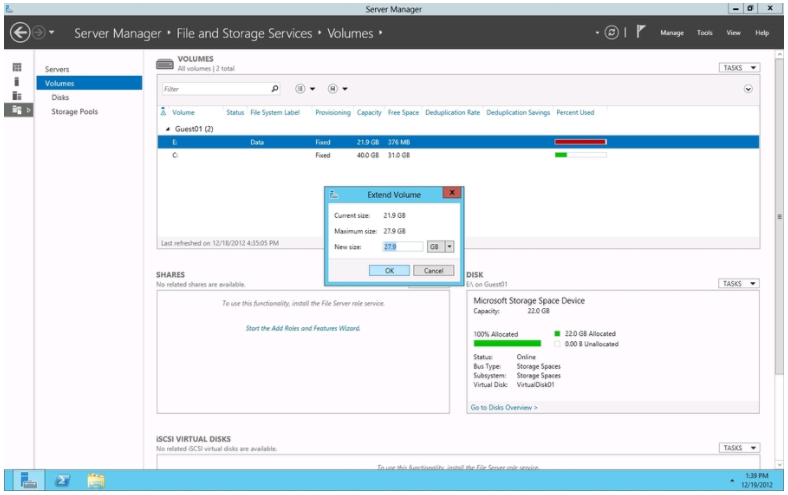This screenshot has width=788, height=495.
Task: Launch PowerShell from the taskbar
Action: (x=62, y=480)
